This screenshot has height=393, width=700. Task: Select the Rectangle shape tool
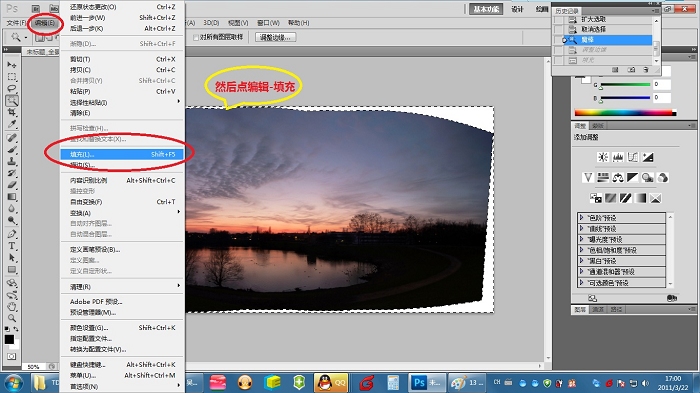11,269
